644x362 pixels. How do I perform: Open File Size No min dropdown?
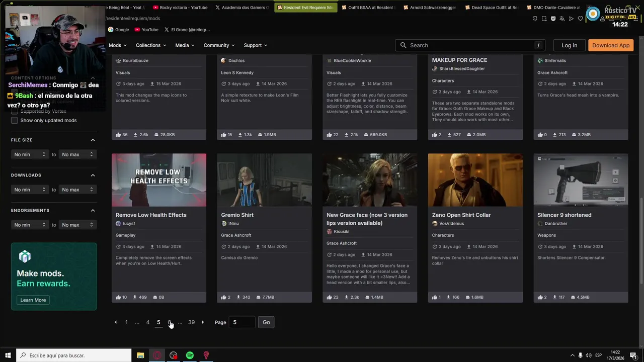coord(30,154)
